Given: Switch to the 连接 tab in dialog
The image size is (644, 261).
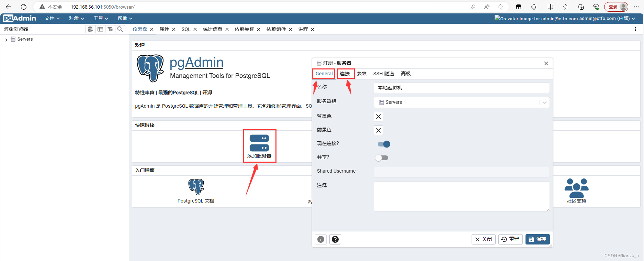Looking at the screenshot, I should [345, 74].
